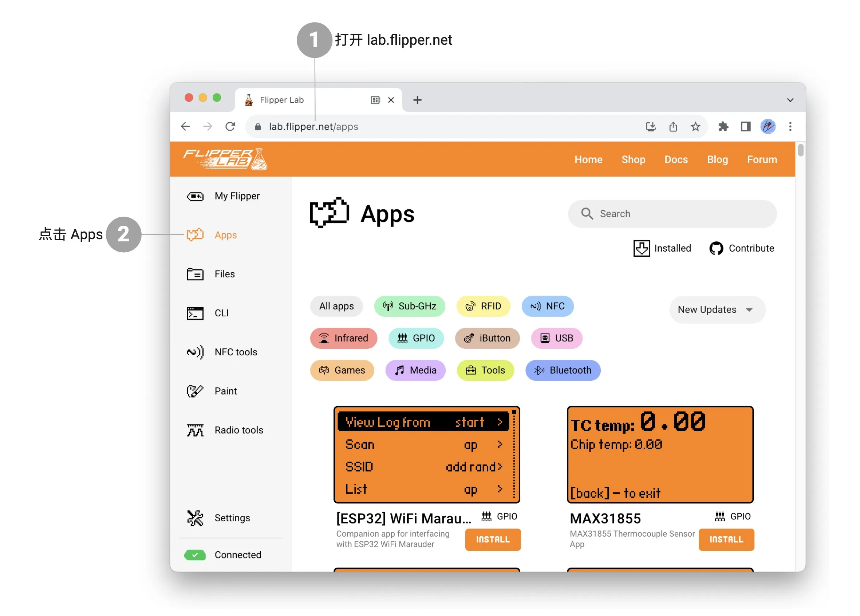The image size is (860, 616).
Task: Install the ESP32 WiFi Marauder app
Action: click(x=493, y=539)
